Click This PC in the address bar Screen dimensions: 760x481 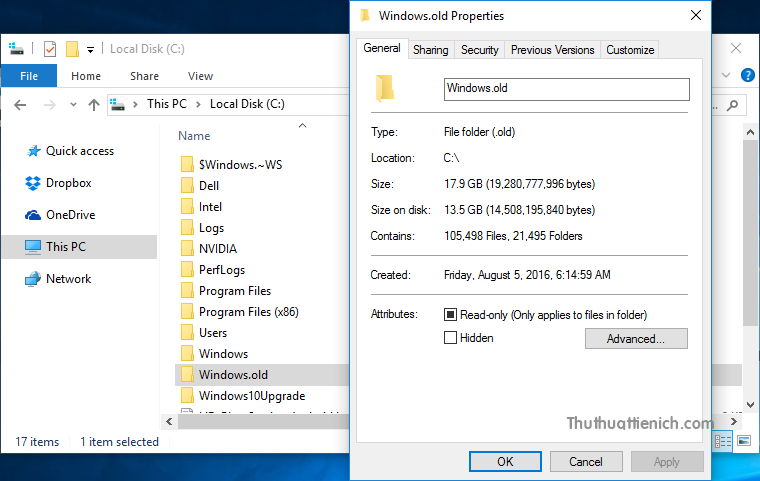pyautogui.click(x=167, y=104)
